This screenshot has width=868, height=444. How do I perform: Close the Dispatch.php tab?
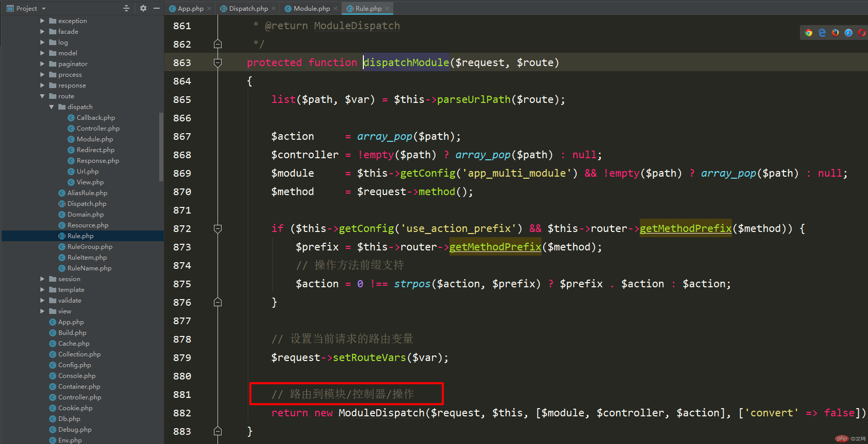tap(274, 9)
